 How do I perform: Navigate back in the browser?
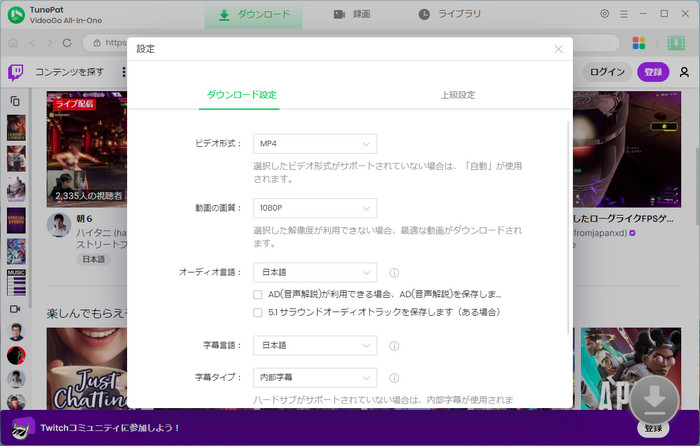(x=33, y=43)
